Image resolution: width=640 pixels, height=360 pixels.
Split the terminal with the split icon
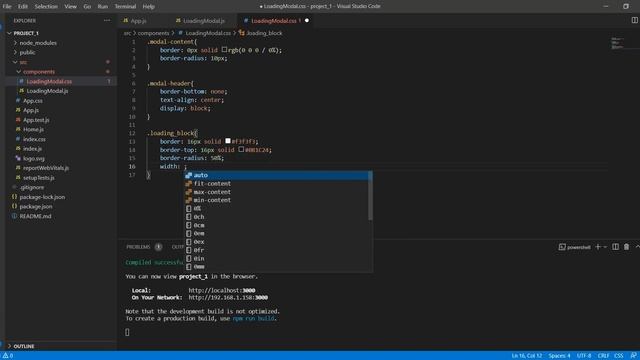tap(616, 247)
